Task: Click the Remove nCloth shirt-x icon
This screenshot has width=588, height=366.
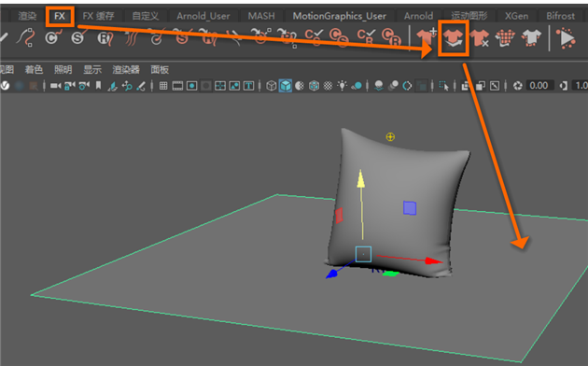Action: click(480, 38)
